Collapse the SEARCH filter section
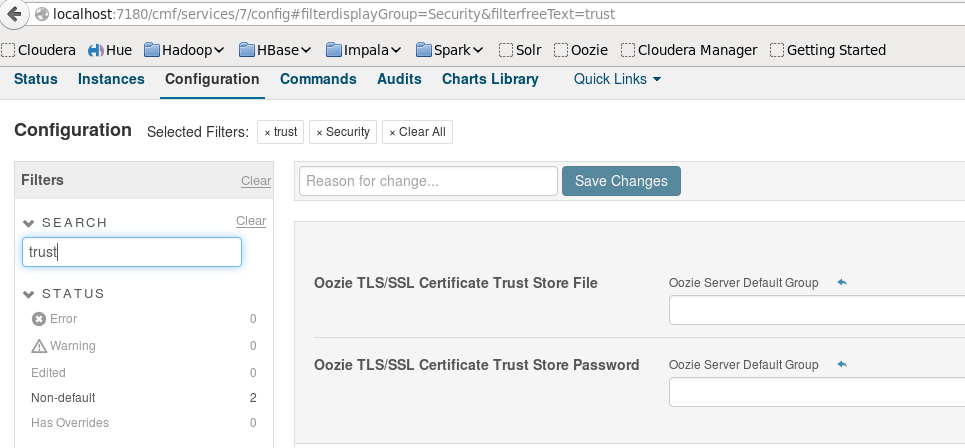The height and width of the screenshot is (448, 965). 29,222
